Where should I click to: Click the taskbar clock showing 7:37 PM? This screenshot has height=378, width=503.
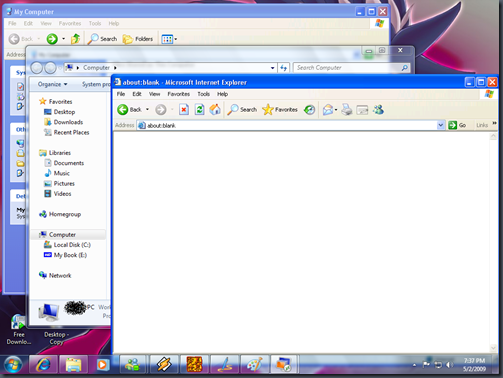pyautogui.click(x=474, y=365)
